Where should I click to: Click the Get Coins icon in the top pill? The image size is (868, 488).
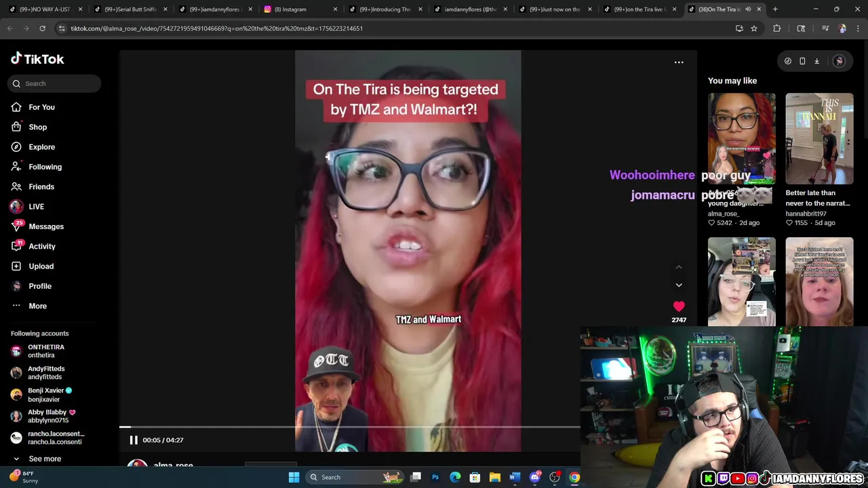pos(788,61)
